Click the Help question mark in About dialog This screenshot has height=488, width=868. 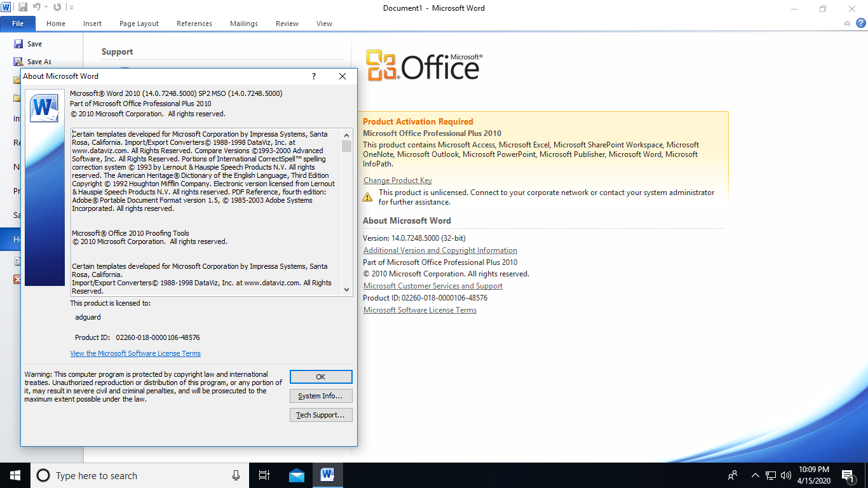coord(313,76)
